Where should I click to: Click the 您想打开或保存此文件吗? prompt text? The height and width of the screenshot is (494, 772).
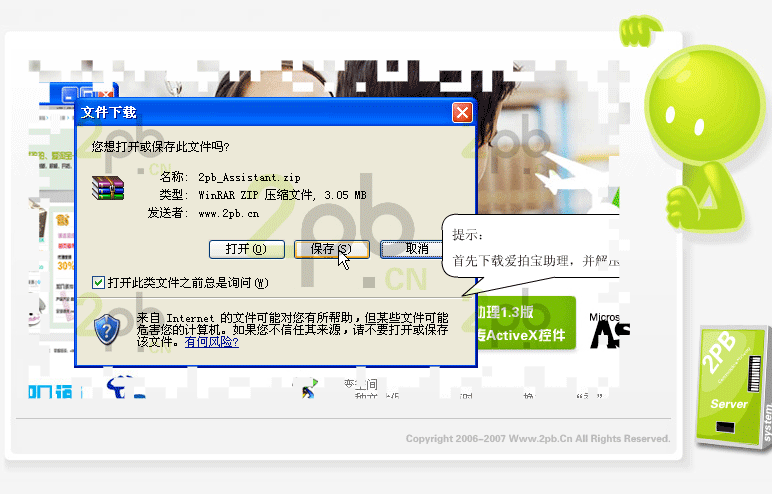[x=161, y=146]
